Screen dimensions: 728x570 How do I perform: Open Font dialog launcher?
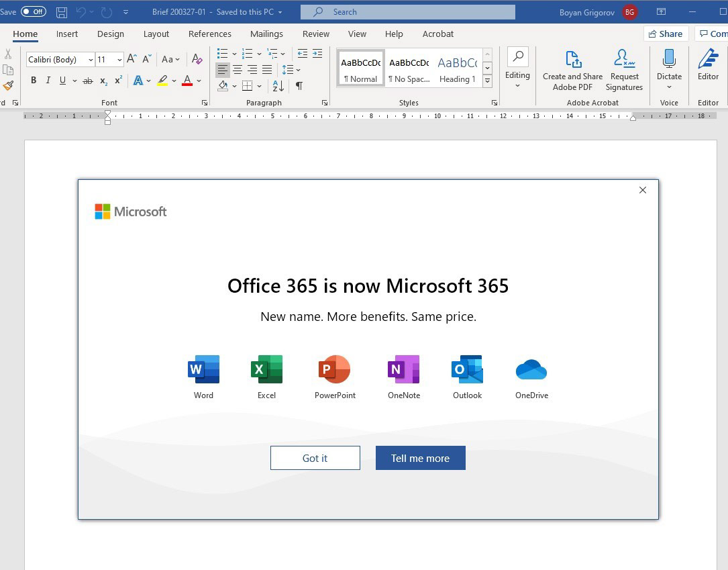[x=204, y=103]
